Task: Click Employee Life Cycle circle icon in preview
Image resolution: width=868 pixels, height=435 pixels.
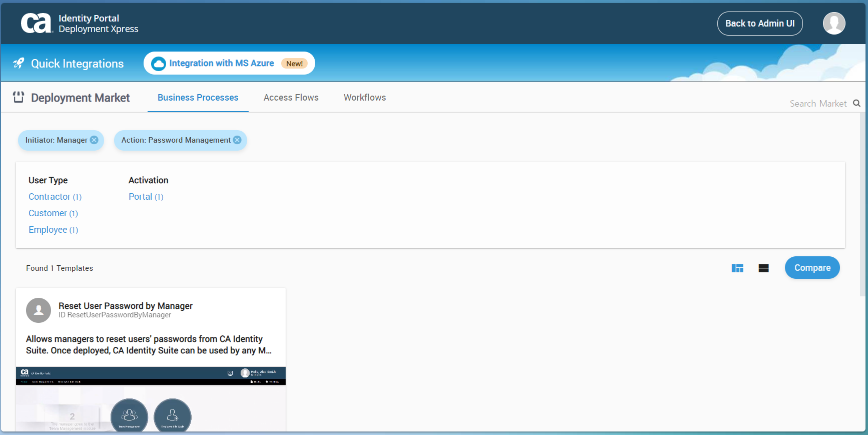Action: [173, 415]
